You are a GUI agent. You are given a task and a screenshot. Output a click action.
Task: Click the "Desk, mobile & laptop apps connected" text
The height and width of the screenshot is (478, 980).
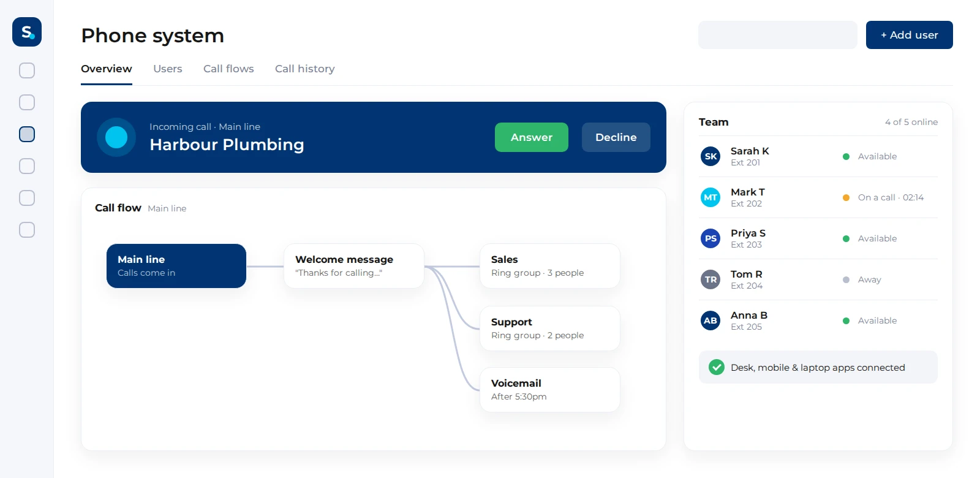pos(818,368)
